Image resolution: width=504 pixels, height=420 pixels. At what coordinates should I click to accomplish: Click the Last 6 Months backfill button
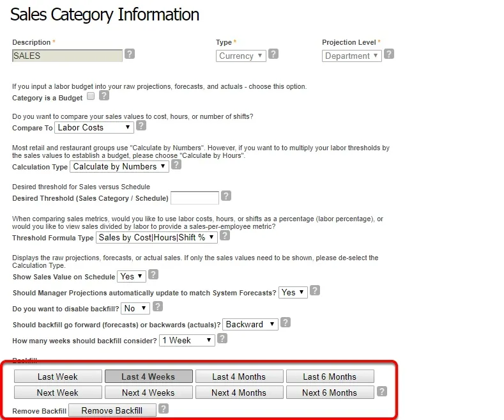[330, 377]
